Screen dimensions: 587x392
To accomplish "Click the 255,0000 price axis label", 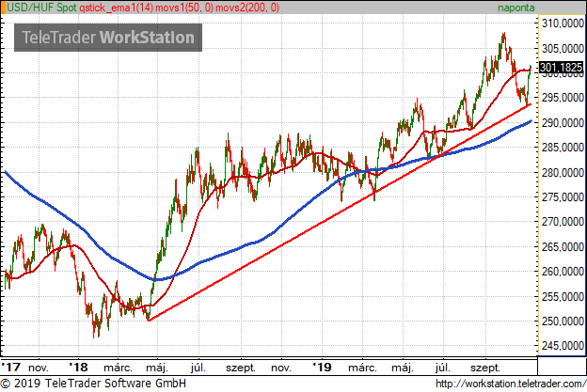I will tap(563, 297).
